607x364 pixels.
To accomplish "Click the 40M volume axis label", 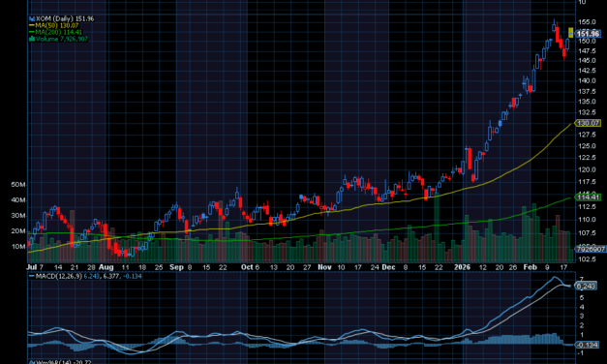I will click(x=18, y=200).
